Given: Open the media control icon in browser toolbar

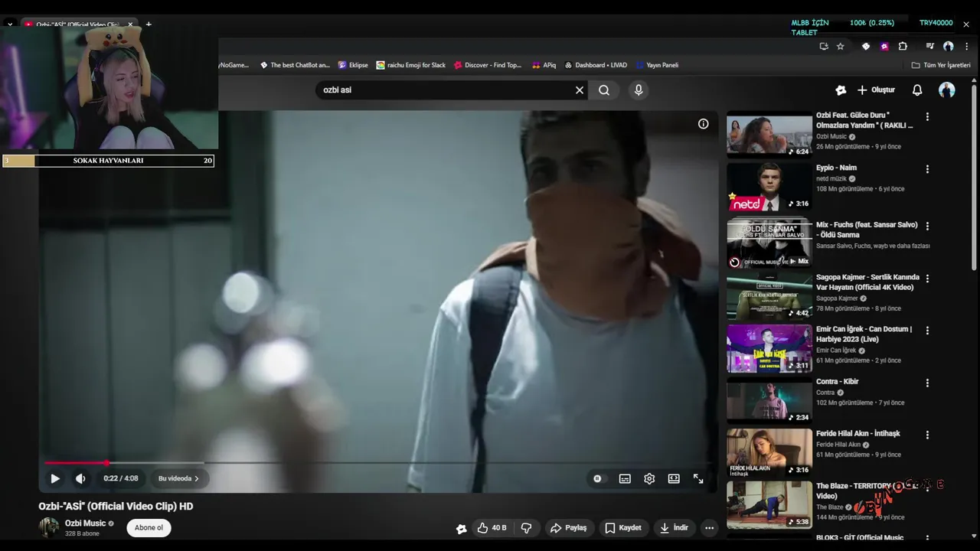Looking at the screenshot, I should tap(929, 47).
